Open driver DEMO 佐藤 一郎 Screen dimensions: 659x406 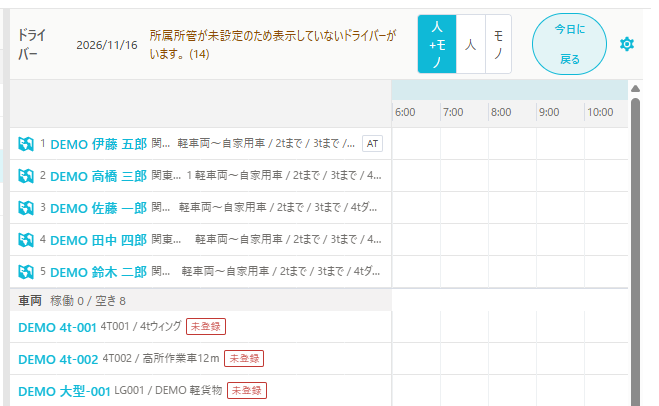tap(98, 208)
